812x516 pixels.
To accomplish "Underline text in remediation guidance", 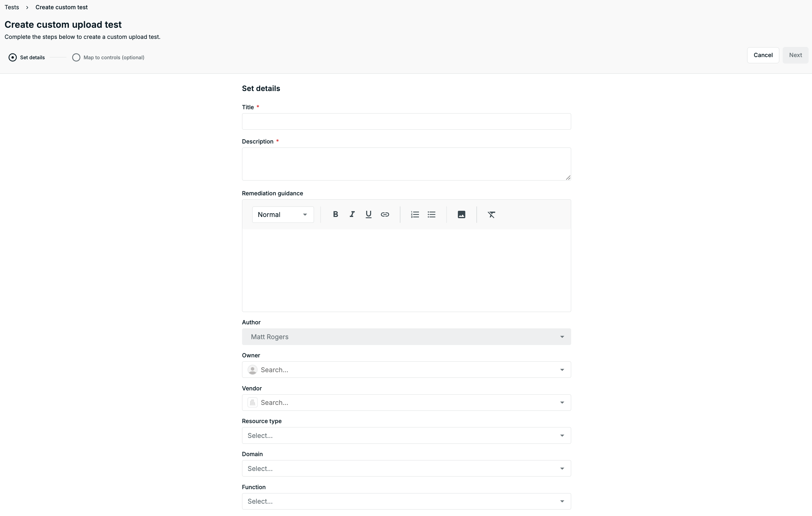I will coord(368,214).
